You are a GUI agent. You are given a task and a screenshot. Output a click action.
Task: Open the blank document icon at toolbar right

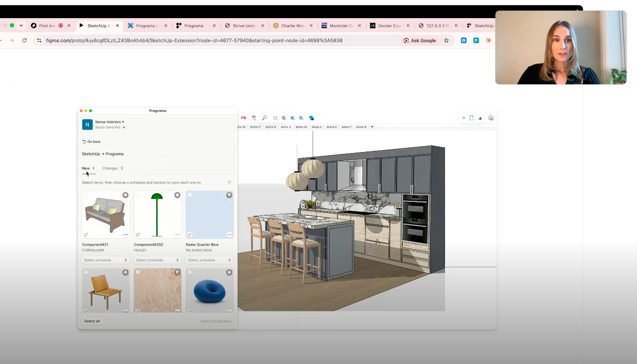point(471,118)
